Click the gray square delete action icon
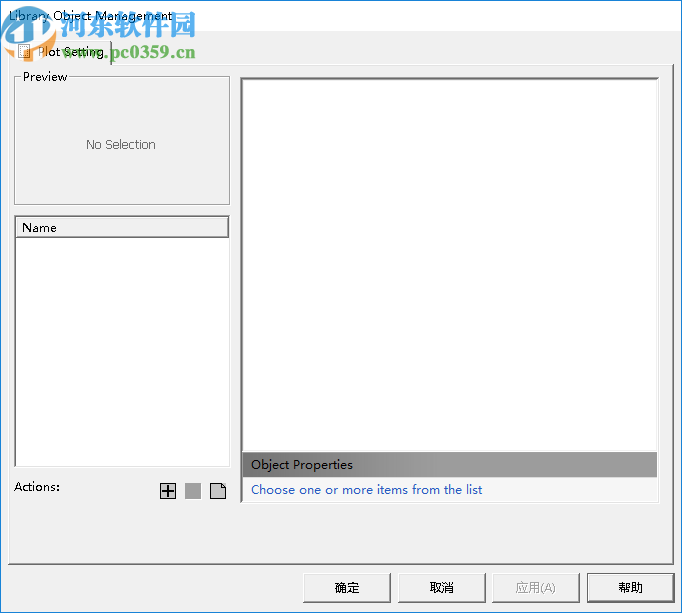 pyautogui.click(x=193, y=491)
